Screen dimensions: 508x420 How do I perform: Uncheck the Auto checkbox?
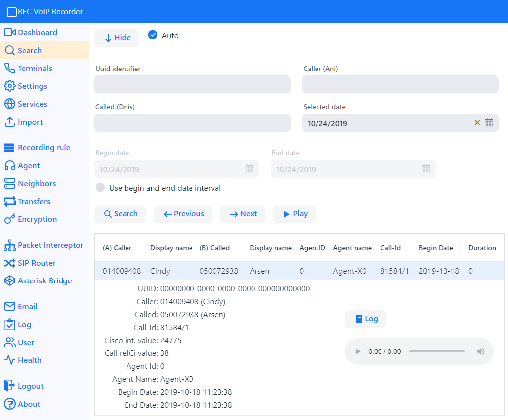pos(153,35)
